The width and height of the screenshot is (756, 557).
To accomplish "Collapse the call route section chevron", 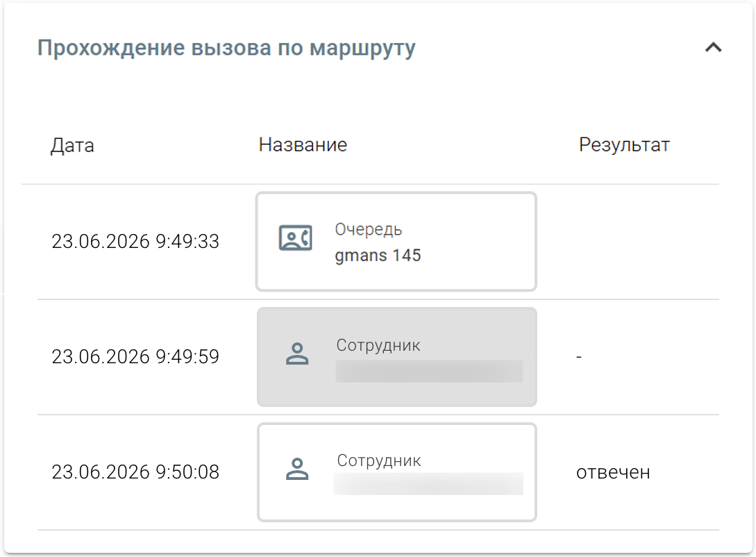I will click(x=713, y=47).
